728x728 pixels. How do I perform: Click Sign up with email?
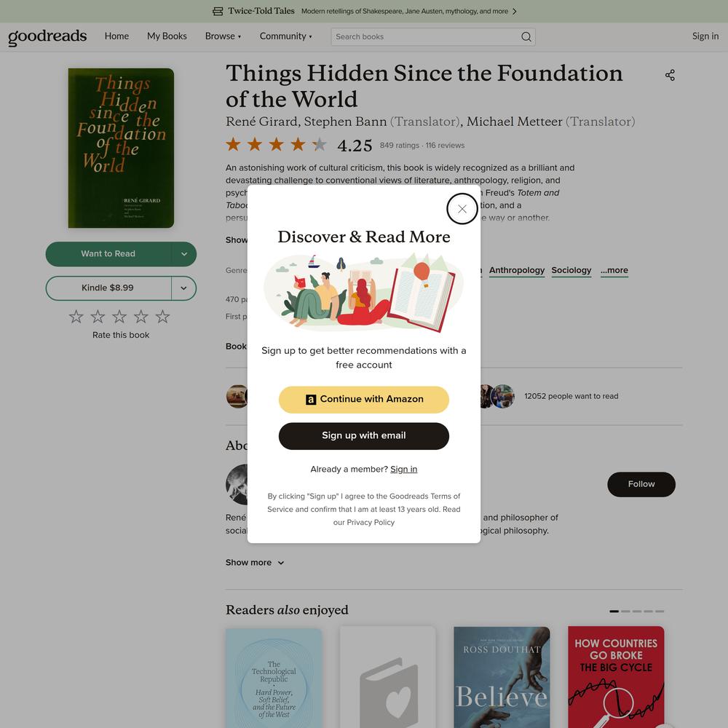364,436
